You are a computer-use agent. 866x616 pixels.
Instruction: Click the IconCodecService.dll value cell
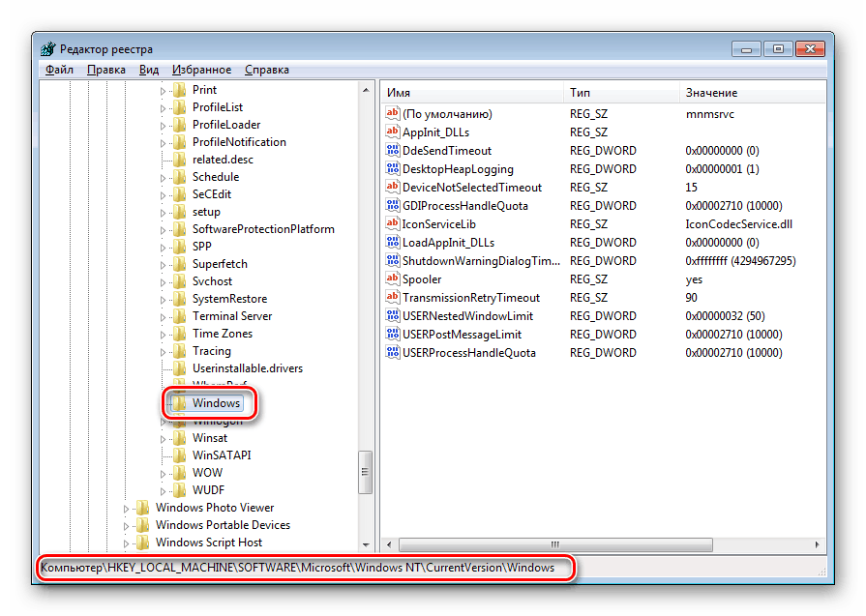tap(738, 224)
